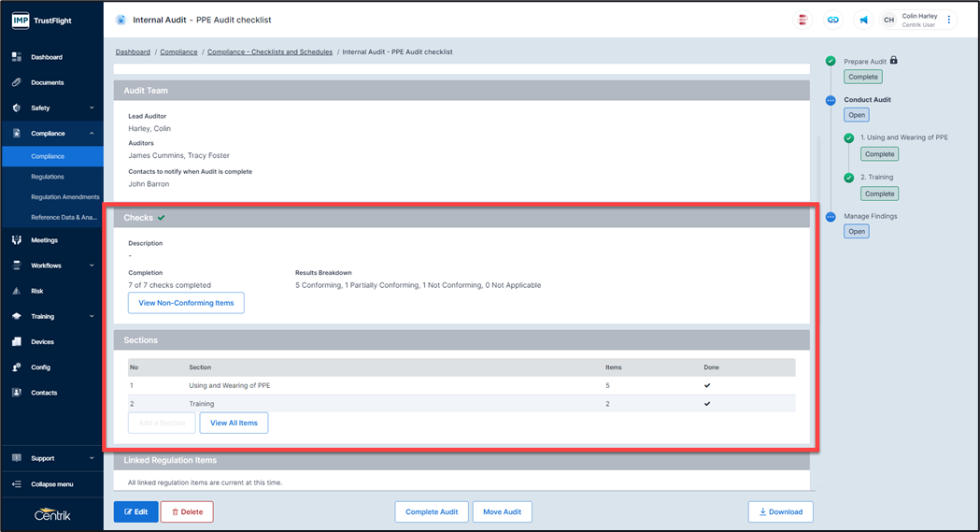Expand the Workflows sidebar menu

click(x=92, y=266)
